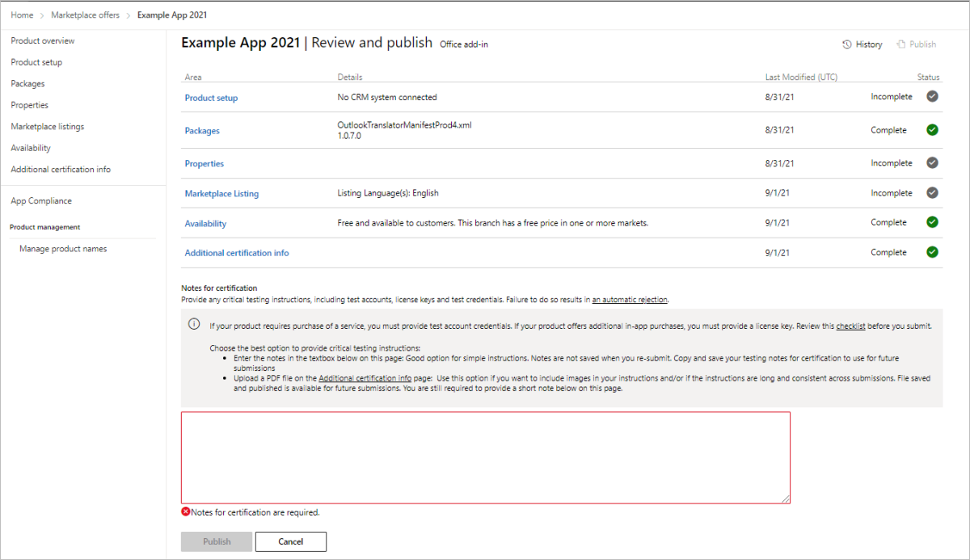This screenshot has height=560, width=970.
Task: Click the Publish button below the textbox
Action: pos(217,541)
